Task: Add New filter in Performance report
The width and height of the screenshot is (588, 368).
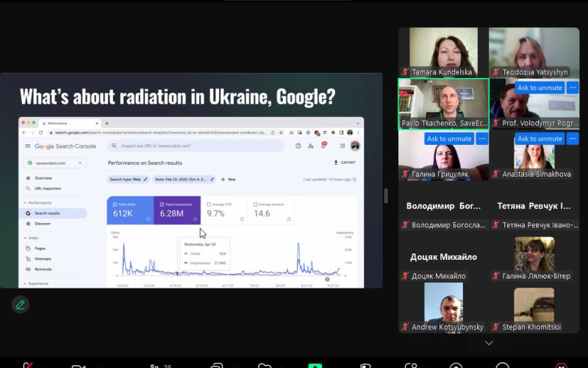Action: pos(229,180)
